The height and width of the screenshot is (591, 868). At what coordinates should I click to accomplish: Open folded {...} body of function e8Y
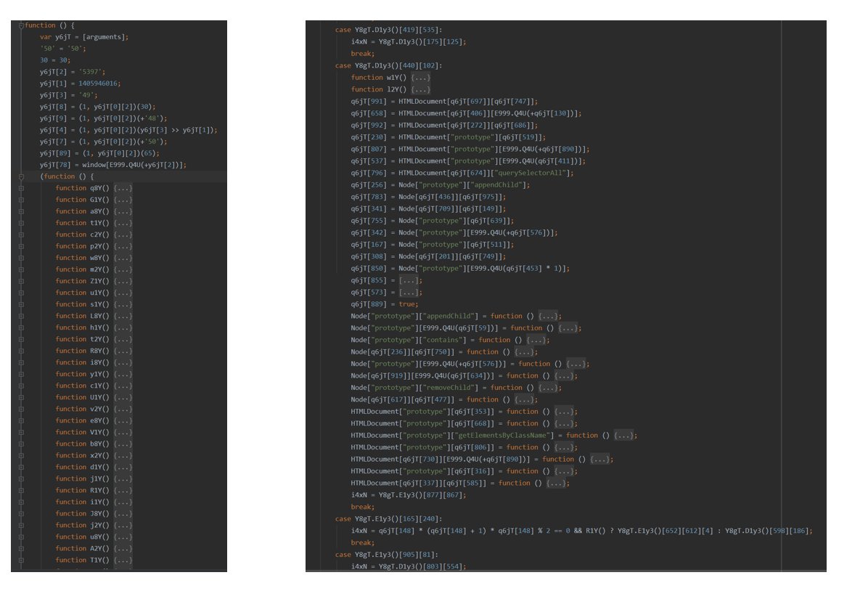(123, 421)
